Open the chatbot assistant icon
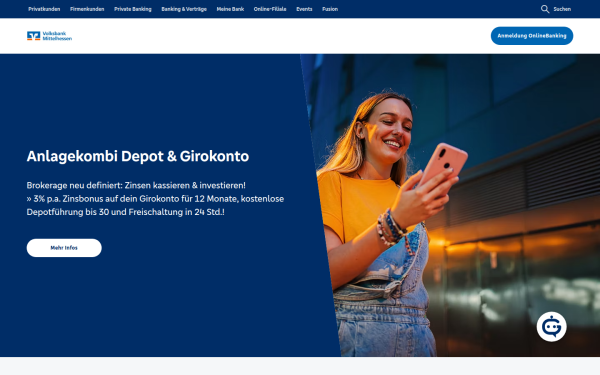This screenshot has width=600, height=375. (551, 327)
